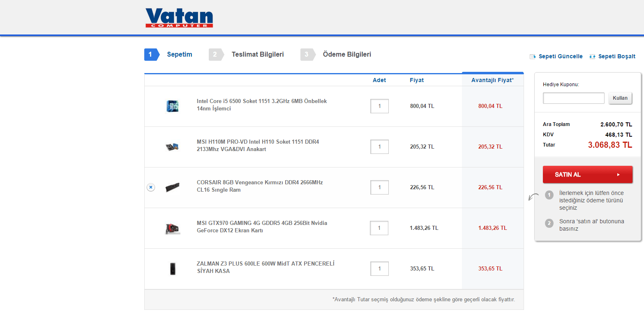The width and height of the screenshot is (644, 314).
Task: Click the black 353,65 TL price
Action: [x=422, y=268]
